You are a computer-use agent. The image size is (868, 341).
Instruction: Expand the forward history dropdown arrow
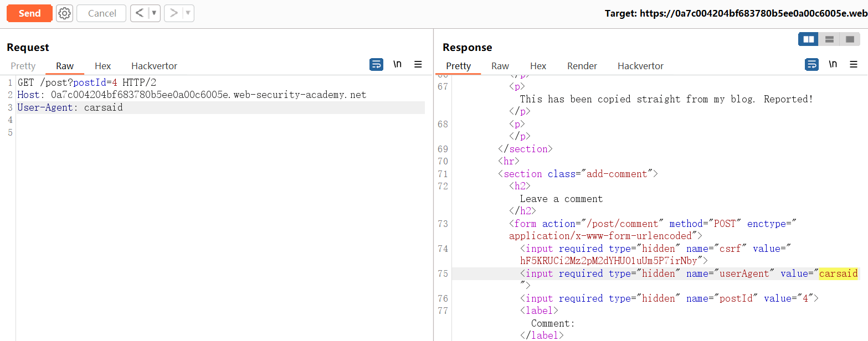coord(188,13)
